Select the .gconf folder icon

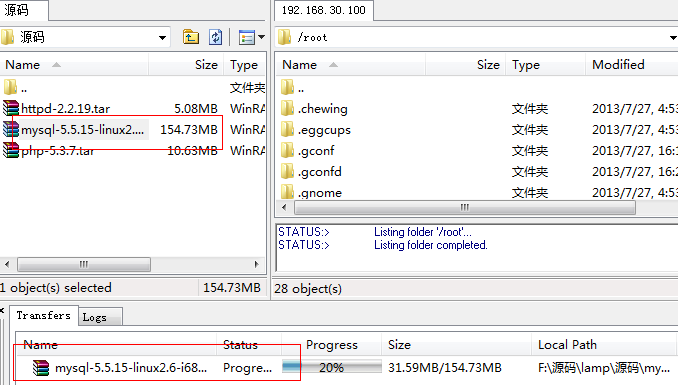click(x=287, y=150)
